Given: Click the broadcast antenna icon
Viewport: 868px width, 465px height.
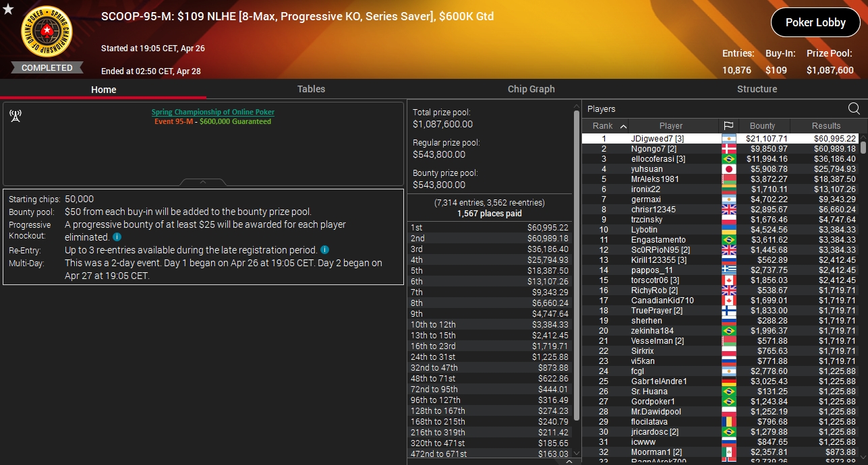Looking at the screenshot, I should (x=15, y=116).
